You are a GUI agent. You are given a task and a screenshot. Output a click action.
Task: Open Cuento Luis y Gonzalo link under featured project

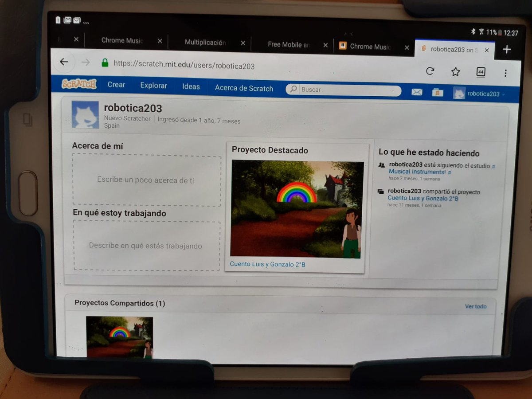pos(267,264)
